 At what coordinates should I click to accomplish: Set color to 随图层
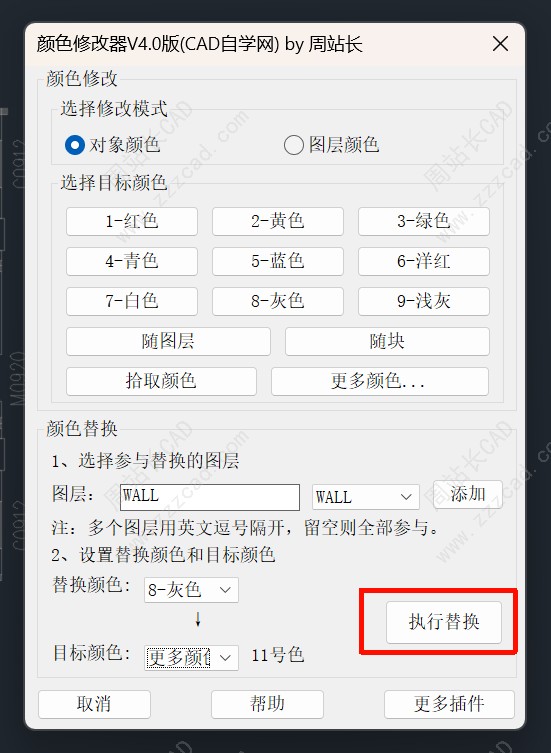click(168, 341)
